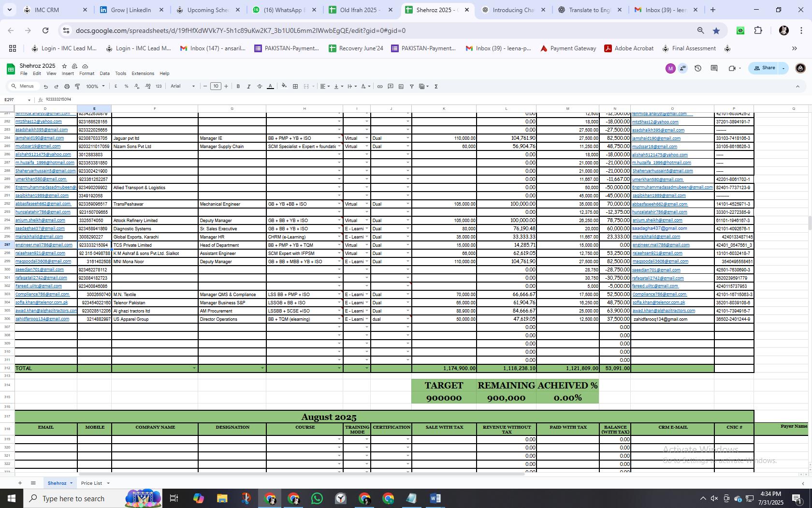This screenshot has width=812, height=508.
Task: Move document using folder icon
Action: (x=74, y=66)
